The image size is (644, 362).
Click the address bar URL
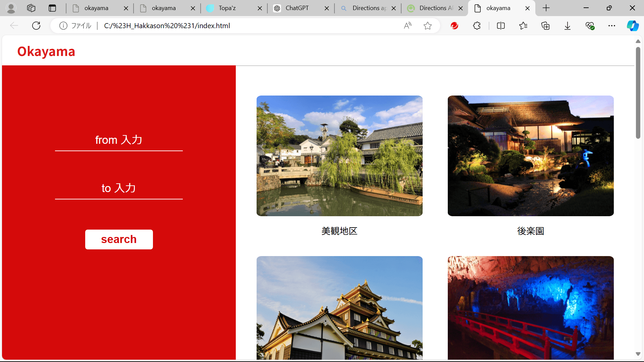click(x=167, y=26)
